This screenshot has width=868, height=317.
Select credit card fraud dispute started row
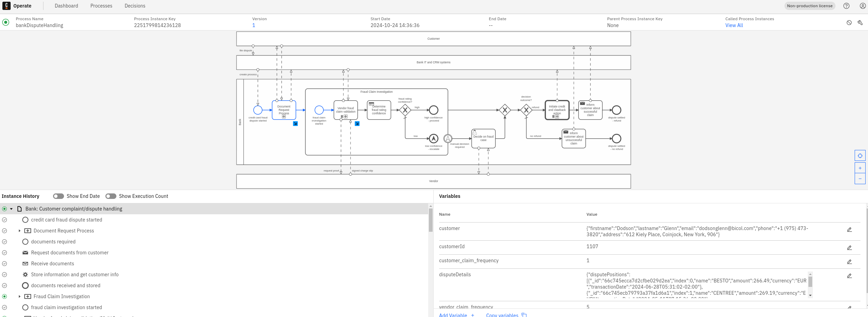214,220
